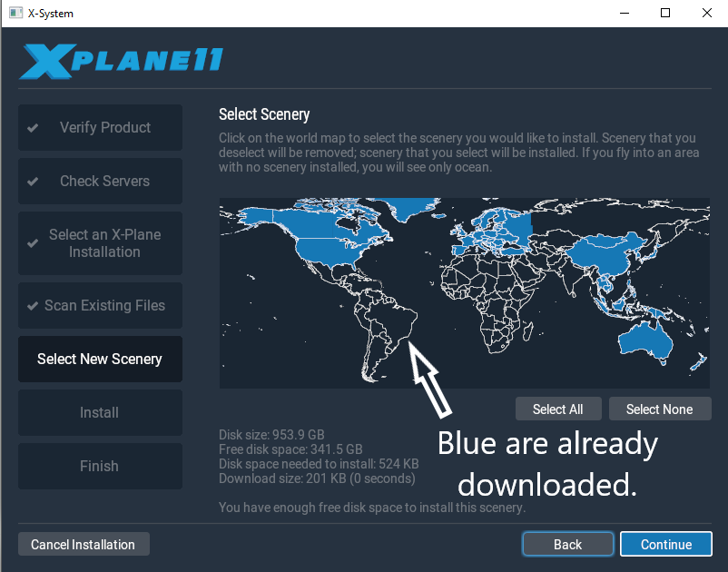Click the Scan Existing Files checkmark icon
728x572 pixels.
point(33,305)
